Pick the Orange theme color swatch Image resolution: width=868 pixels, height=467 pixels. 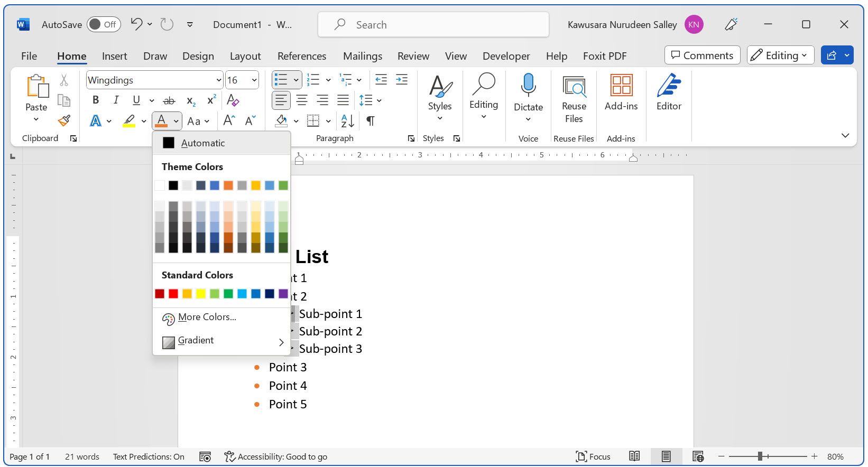[x=228, y=185]
